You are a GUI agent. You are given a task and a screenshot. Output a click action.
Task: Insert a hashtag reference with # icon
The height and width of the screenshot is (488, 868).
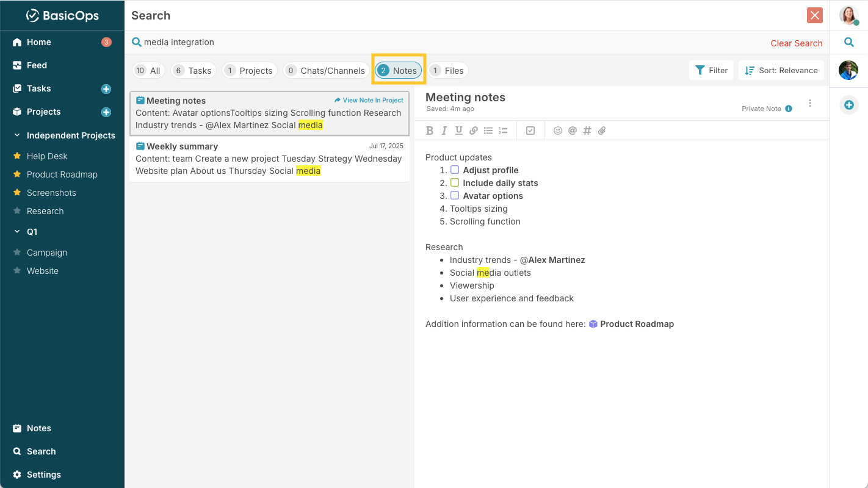click(x=587, y=131)
